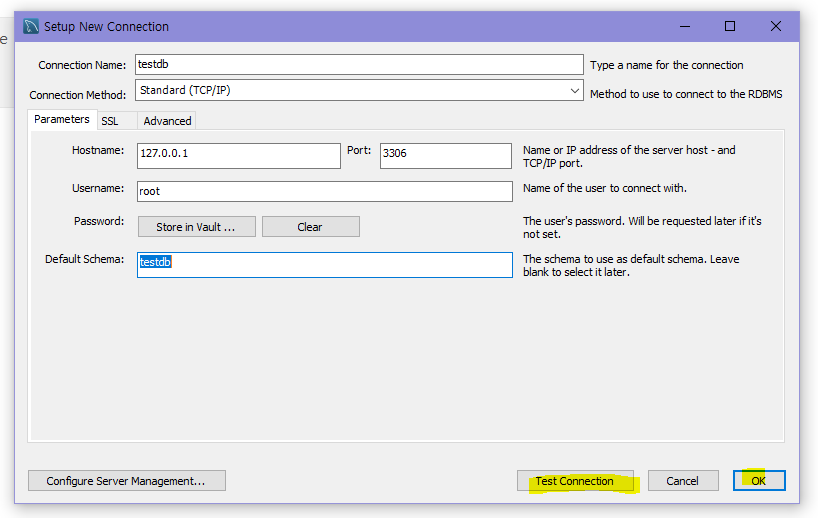Focus the Hostname input field

coord(238,155)
